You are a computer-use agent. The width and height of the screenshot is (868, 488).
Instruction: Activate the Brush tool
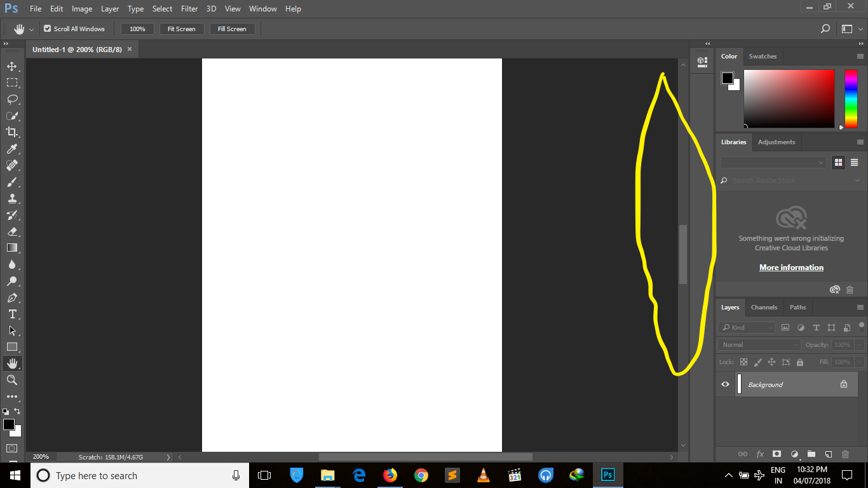tap(13, 182)
